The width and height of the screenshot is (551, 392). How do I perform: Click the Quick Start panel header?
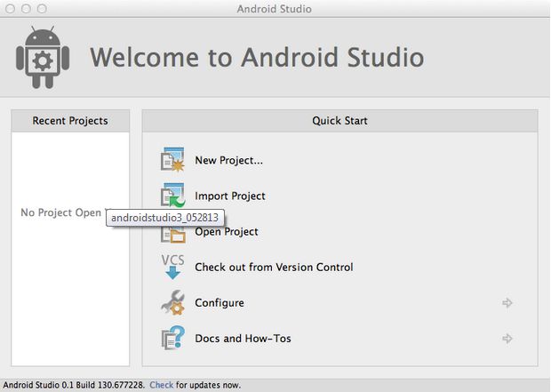(339, 121)
